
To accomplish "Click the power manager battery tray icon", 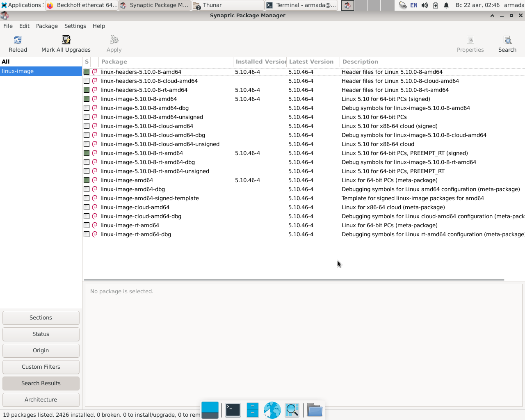I will (x=436, y=5).
